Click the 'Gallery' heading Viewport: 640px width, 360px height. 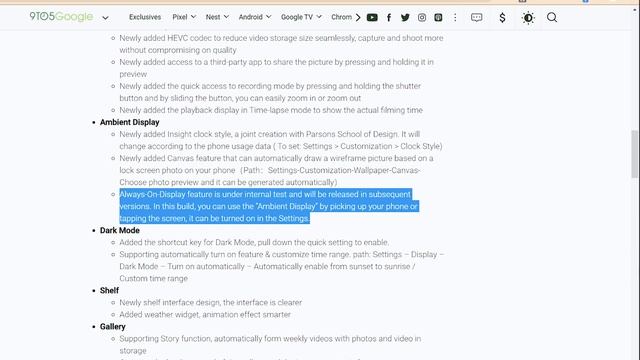pyautogui.click(x=113, y=327)
